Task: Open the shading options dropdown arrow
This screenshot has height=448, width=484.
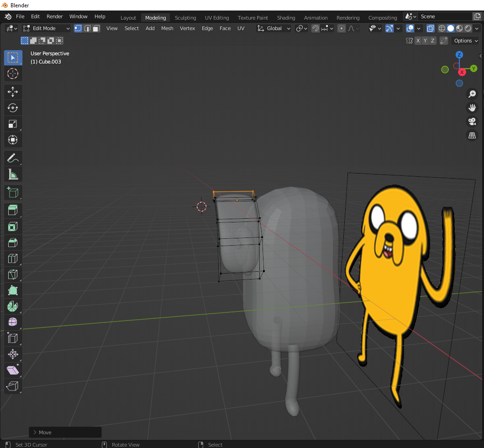Action: click(477, 28)
